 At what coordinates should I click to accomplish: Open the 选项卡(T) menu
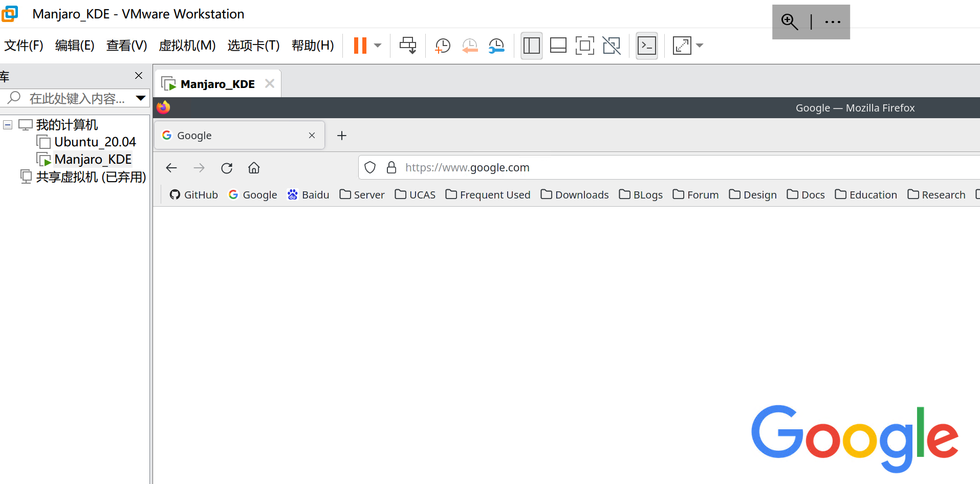coord(253,46)
